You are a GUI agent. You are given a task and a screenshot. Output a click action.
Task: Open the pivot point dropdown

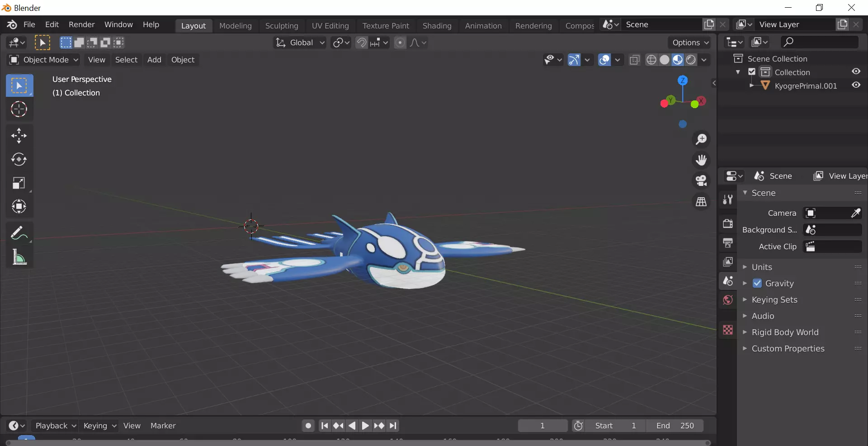point(341,43)
